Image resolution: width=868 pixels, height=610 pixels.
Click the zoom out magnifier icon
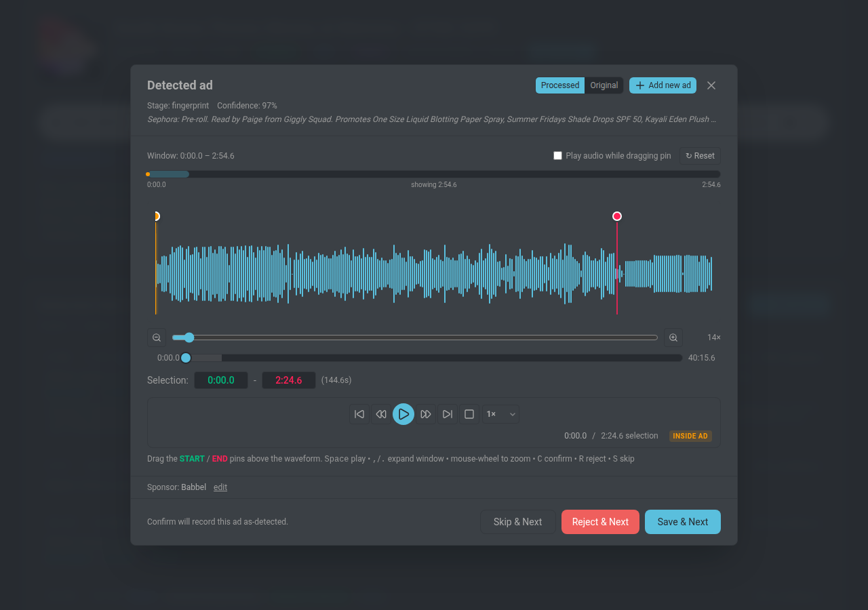(157, 338)
